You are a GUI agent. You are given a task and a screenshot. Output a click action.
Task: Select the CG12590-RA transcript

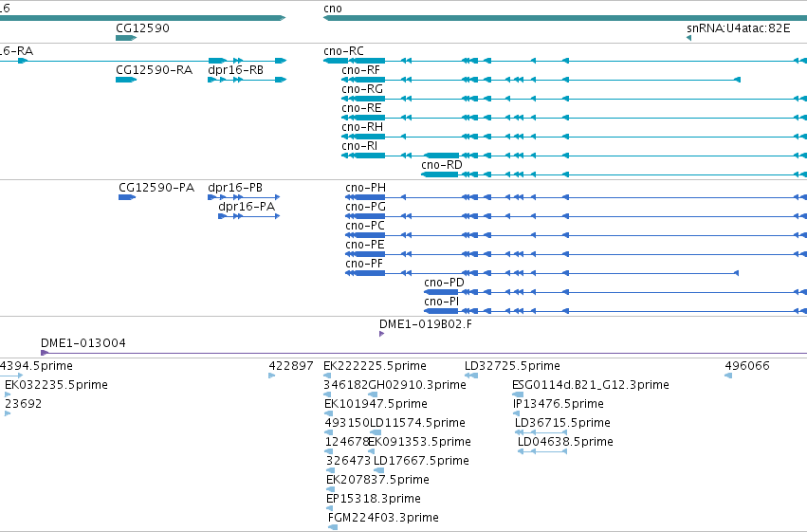[155, 70]
